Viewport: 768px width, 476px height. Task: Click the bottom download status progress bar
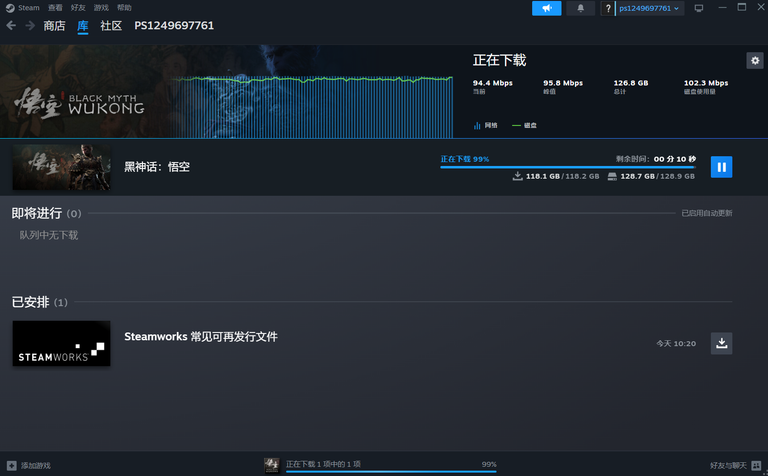pyautogui.click(x=391, y=472)
